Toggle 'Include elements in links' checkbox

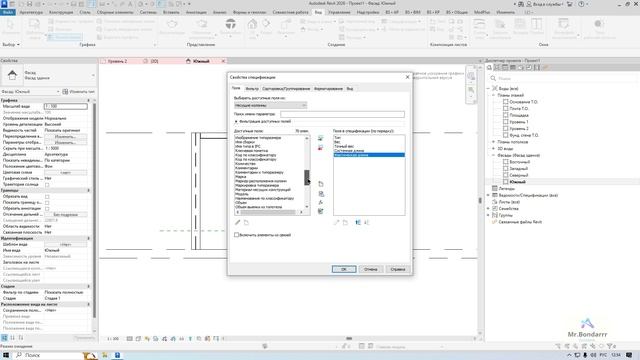pyautogui.click(x=236, y=235)
